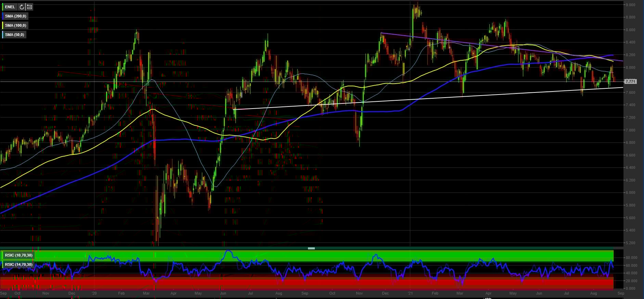This screenshot has height=299, width=644.
Task: Select the ENEL symbol label
Action: [10, 7]
